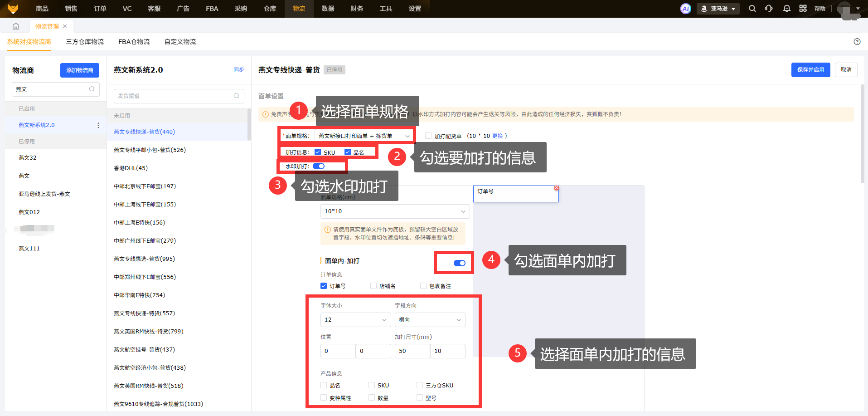Focus the 发货渠道 search field
Screen dimensions: 868x416
pyautogui.click(x=179, y=96)
